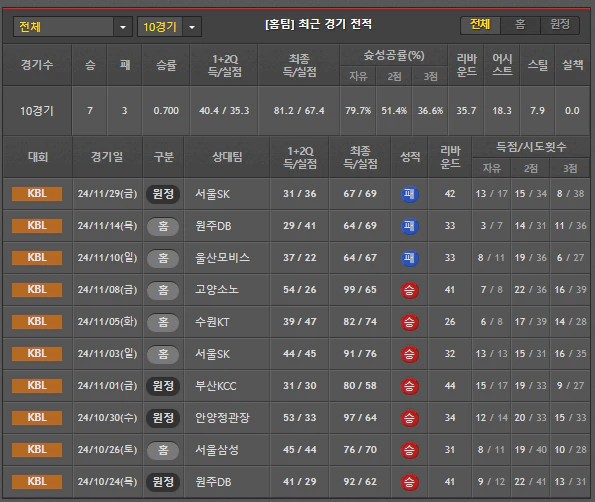The width and height of the screenshot is (595, 502).
Task: Click the free throw percentage 79.7%
Action: (x=358, y=111)
